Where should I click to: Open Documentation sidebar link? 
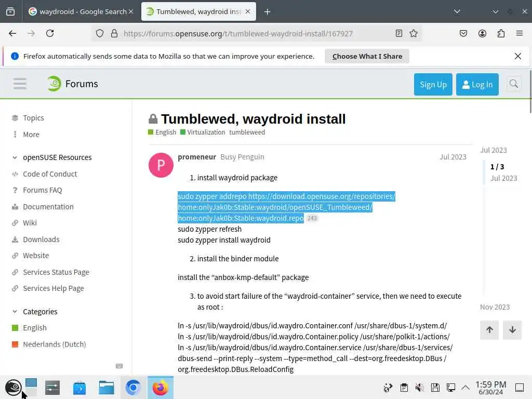(48, 207)
